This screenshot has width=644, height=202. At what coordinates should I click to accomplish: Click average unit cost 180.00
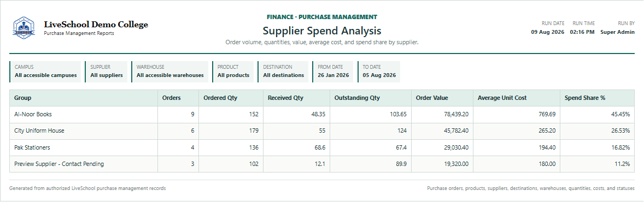[x=547, y=164]
